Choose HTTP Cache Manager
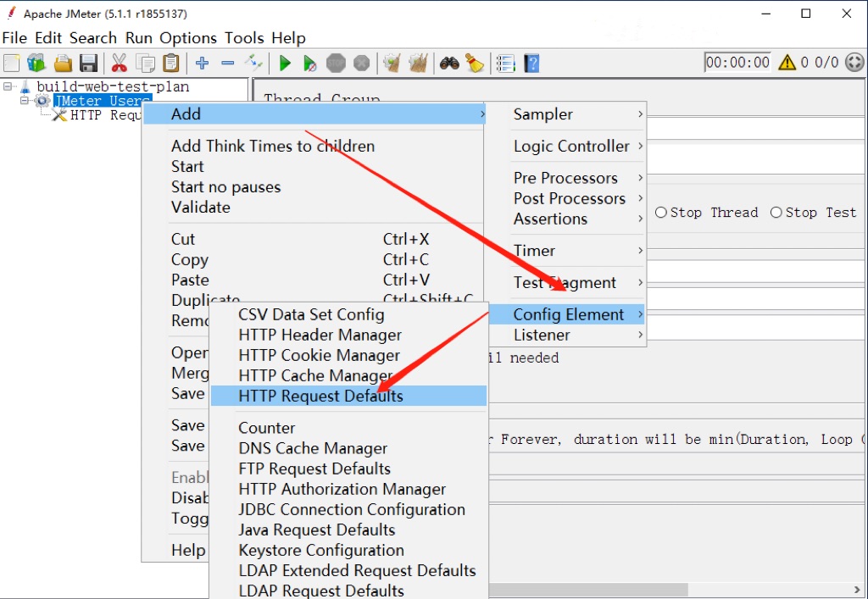Screen dimensions: 868x599 coord(348,375)
